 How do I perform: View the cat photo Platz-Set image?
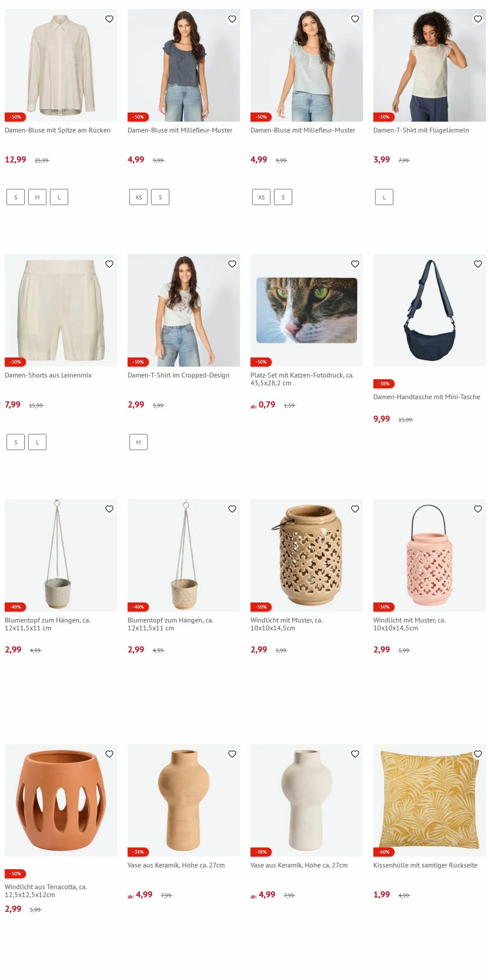[306, 311]
